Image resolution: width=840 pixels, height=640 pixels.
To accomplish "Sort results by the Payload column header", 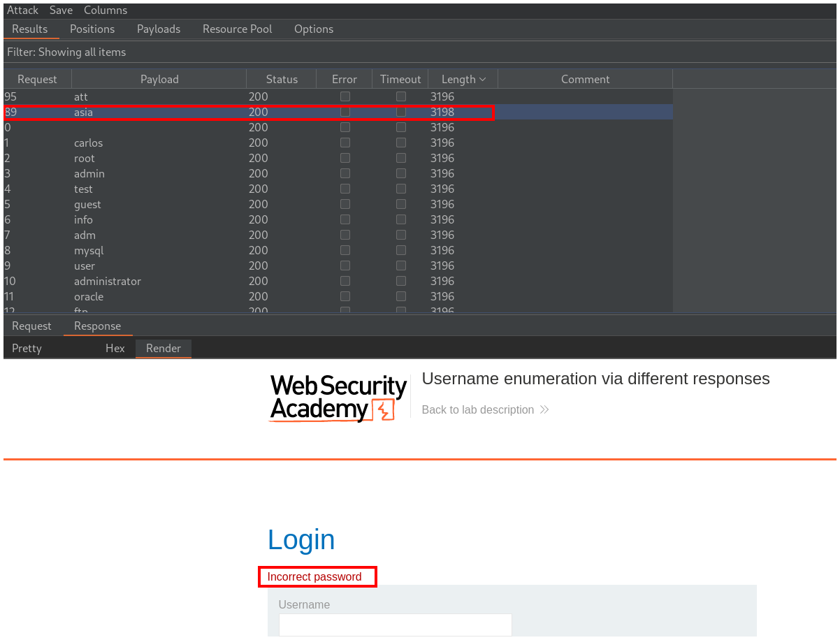I will [159, 80].
